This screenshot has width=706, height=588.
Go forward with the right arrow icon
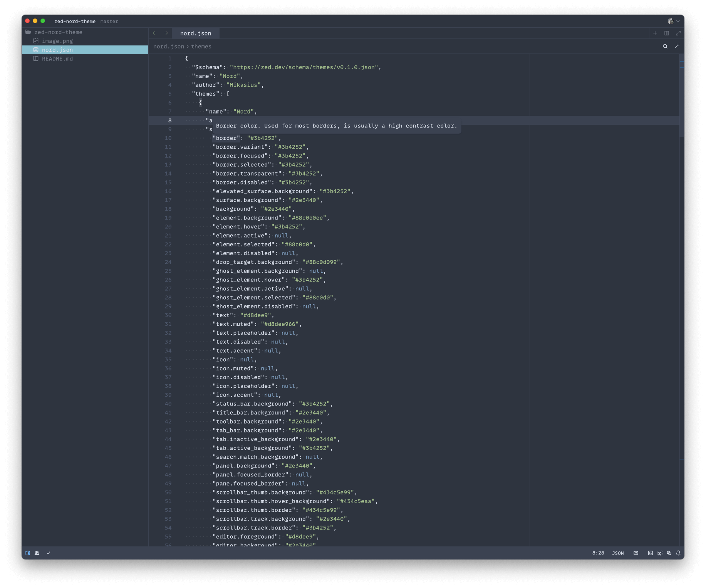166,33
